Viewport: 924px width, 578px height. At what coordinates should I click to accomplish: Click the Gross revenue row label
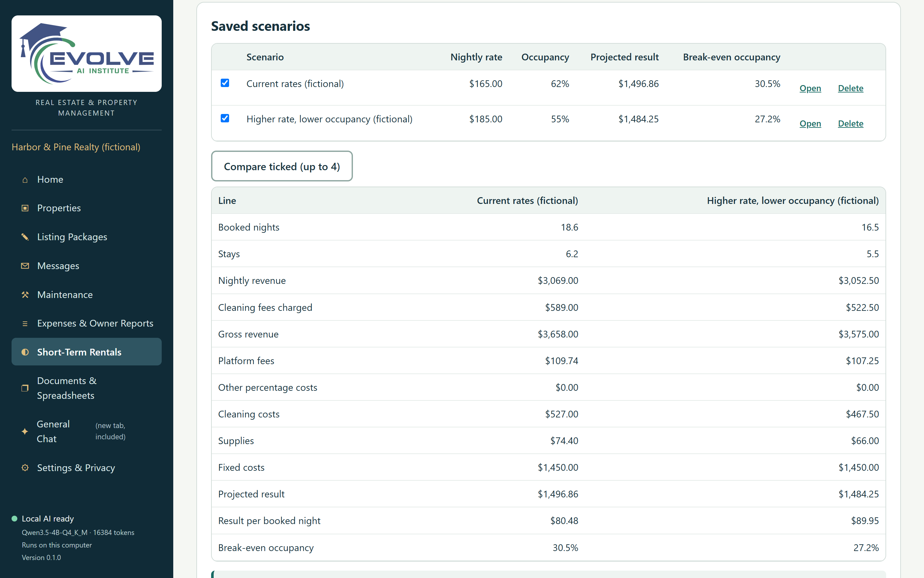(248, 335)
